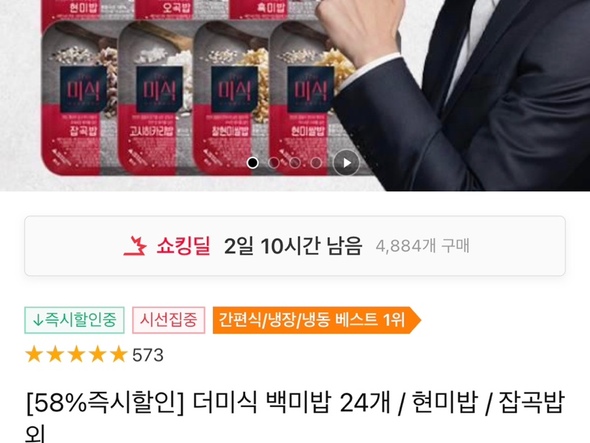Open 간편식/냉장/냉동 베스트 1위 ranking tag

click(x=316, y=320)
